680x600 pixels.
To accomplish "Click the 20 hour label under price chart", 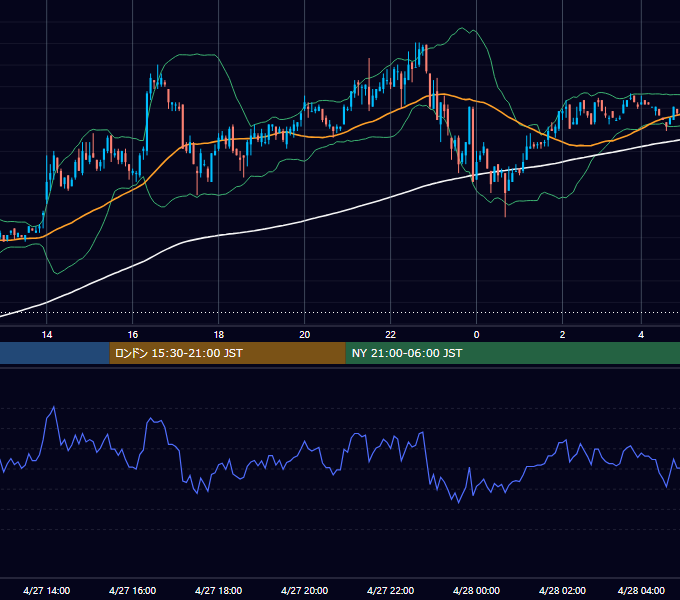I will pyautogui.click(x=304, y=335).
